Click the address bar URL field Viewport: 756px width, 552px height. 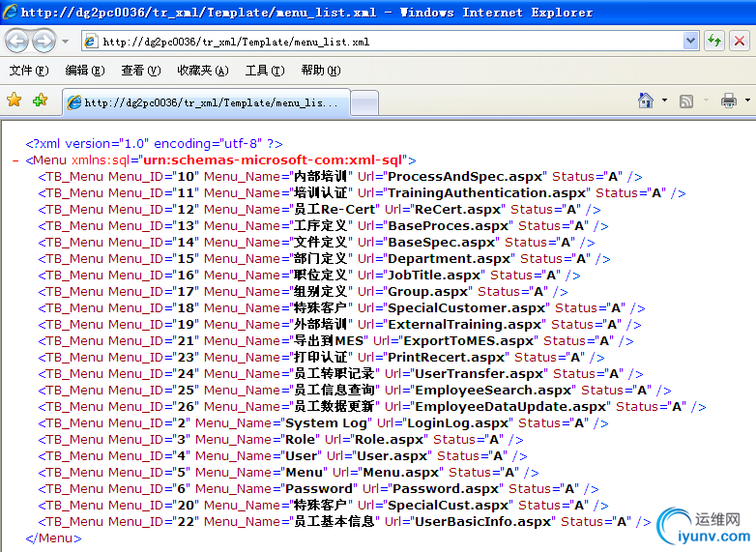pyautogui.click(x=383, y=42)
